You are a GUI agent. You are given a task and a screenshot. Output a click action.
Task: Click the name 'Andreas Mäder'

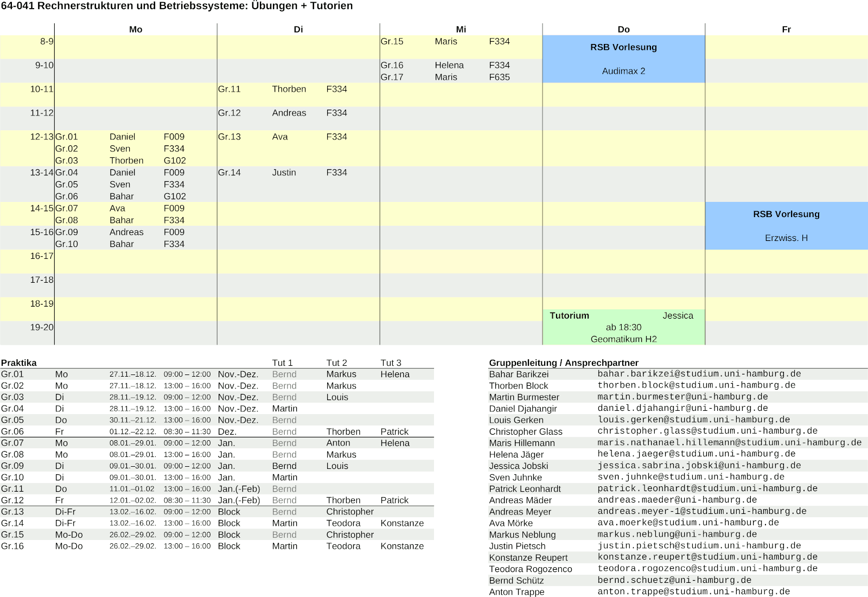click(x=520, y=500)
